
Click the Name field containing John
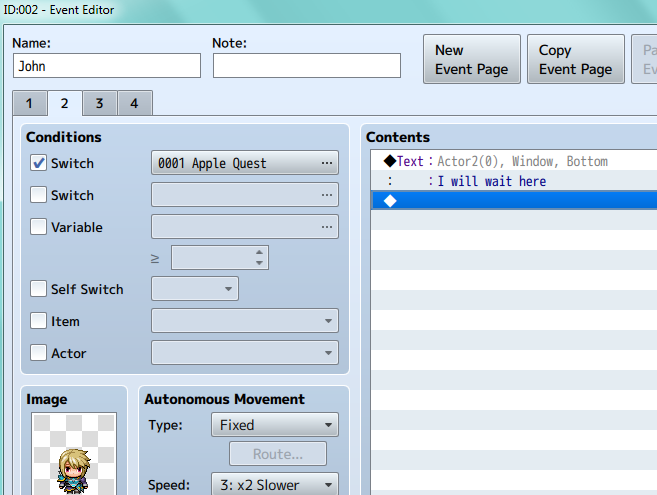107,65
